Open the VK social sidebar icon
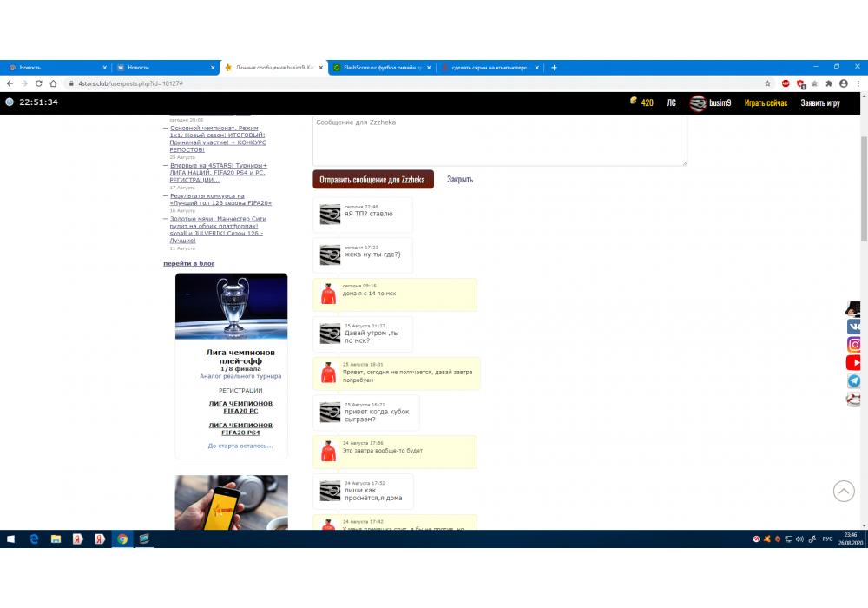The image size is (868, 608). [854, 327]
